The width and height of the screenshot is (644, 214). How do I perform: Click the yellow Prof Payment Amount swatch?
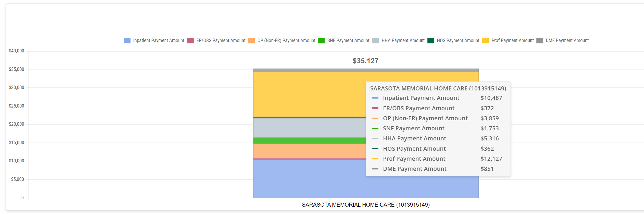[x=485, y=40]
